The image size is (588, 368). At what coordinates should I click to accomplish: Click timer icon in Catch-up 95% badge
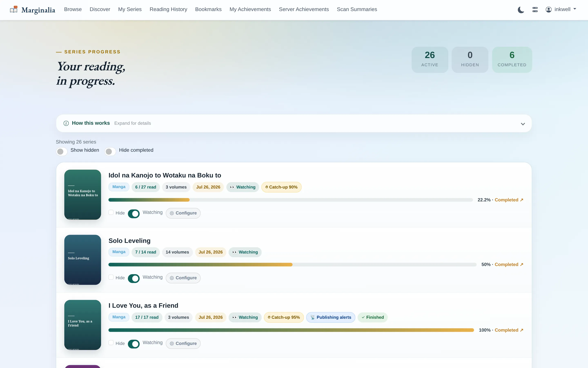[269, 317]
